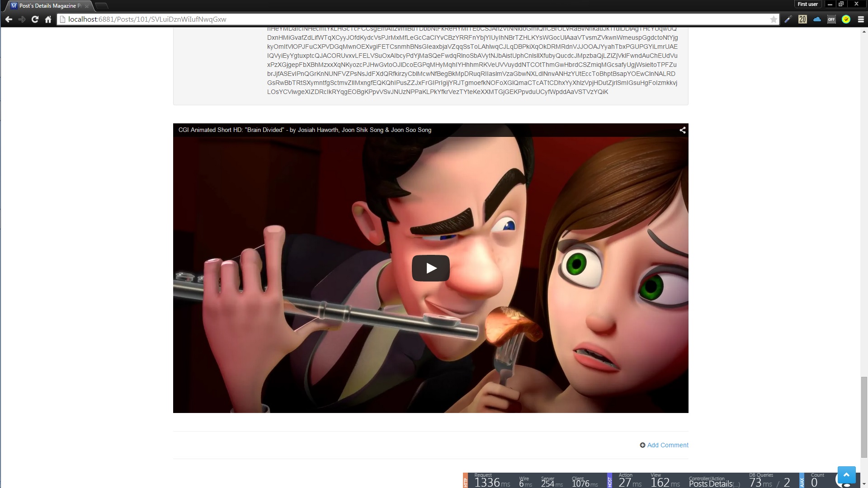Click the yellow-green checkmark extension icon
The image size is (868, 488).
tap(846, 19)
